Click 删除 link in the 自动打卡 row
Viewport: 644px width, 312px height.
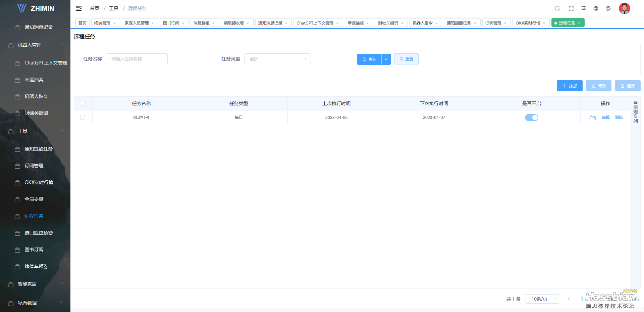(619, 118)
